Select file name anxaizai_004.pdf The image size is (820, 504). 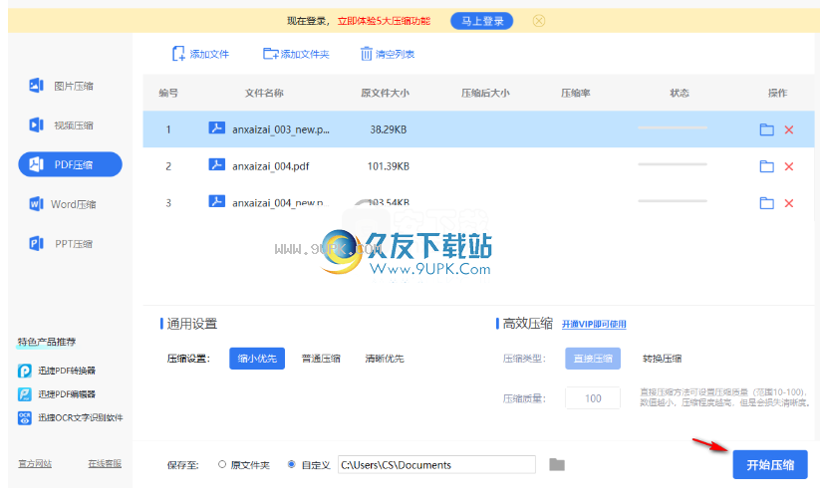(x=270, y=166)
